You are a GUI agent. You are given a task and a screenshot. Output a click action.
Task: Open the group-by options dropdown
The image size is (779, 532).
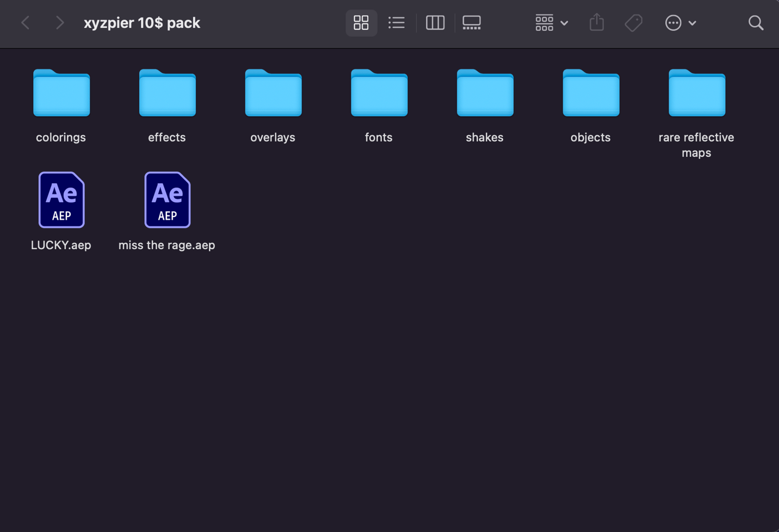pos(551,23)
